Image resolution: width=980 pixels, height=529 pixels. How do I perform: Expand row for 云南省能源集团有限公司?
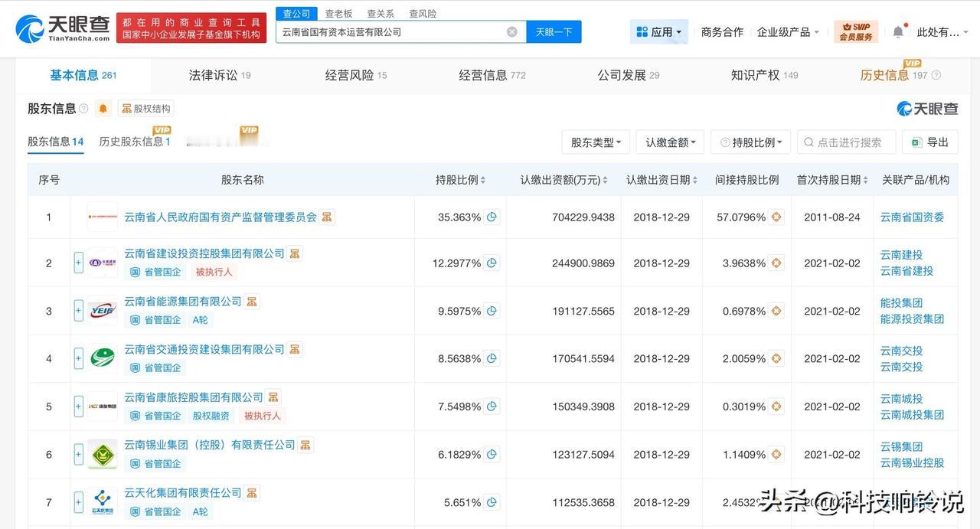coord(78,311)
